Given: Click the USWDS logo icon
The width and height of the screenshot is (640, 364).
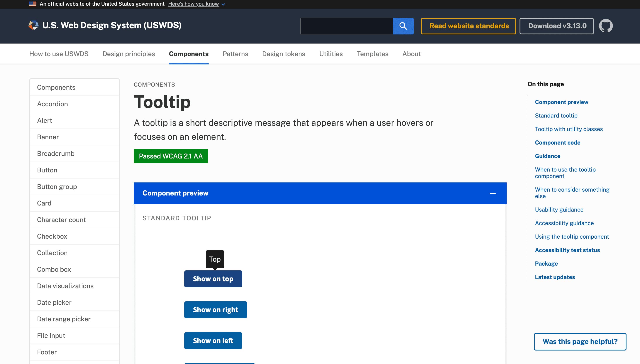Looking at the screenshot, I should (34, 25).
